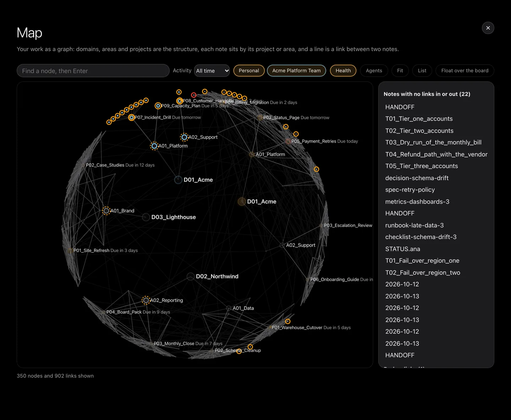Click the P01_Site_Refresh project node

point(70,251)
